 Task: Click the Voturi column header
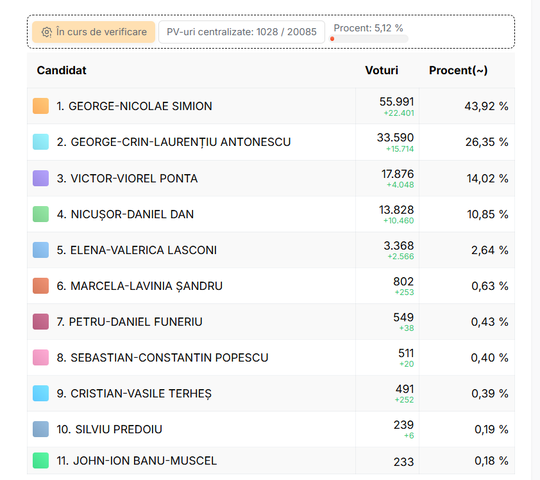[382, 70]
